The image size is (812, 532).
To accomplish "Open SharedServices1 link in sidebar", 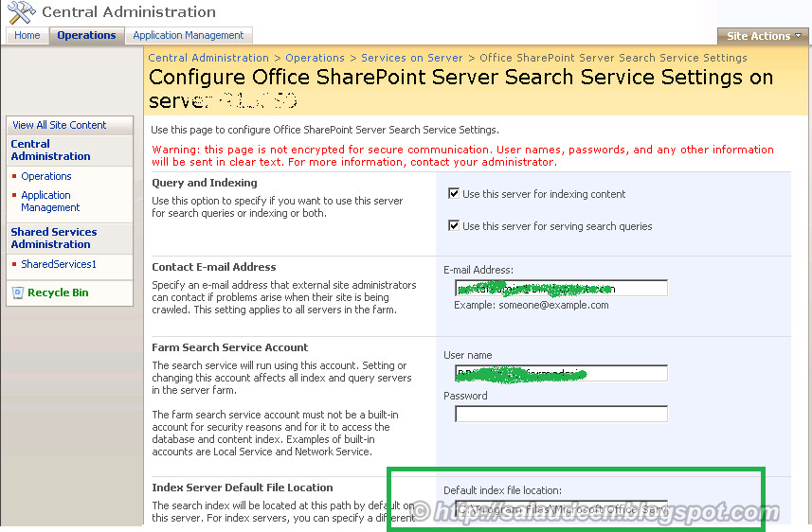I will (x=59, y=264).
